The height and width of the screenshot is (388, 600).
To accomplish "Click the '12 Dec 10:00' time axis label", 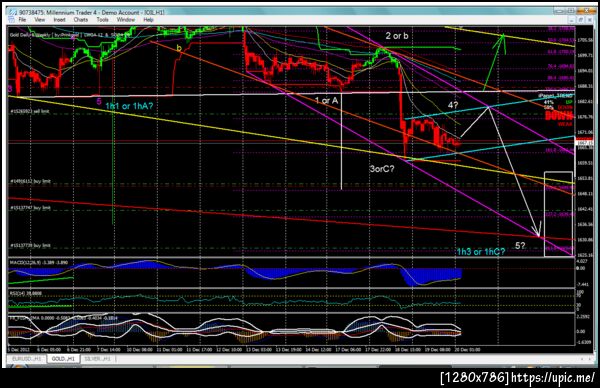I will [x=229, y=349].
